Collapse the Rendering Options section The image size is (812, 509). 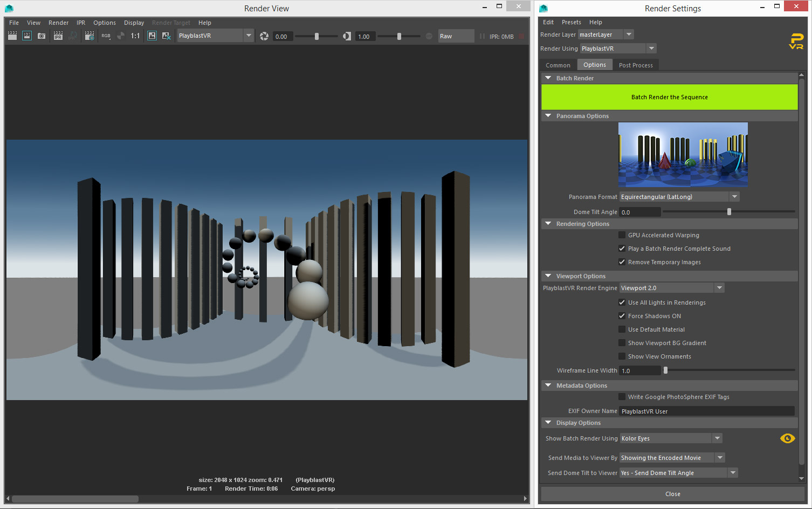coord(548,224)
